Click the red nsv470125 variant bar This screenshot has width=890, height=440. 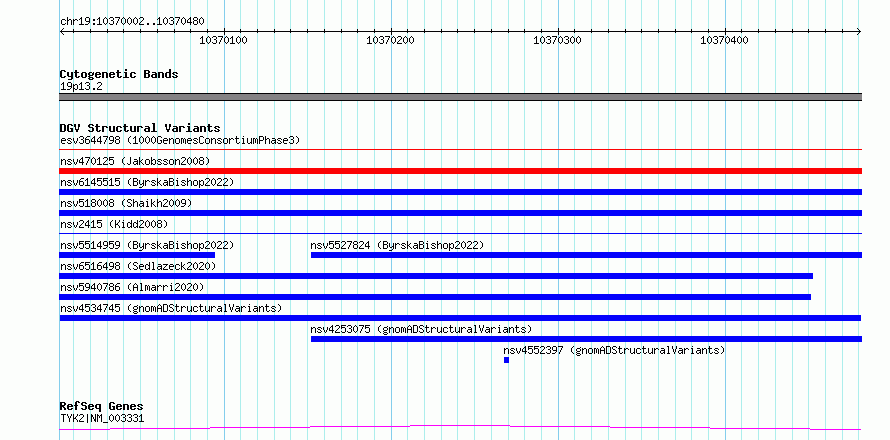(460, 171)
